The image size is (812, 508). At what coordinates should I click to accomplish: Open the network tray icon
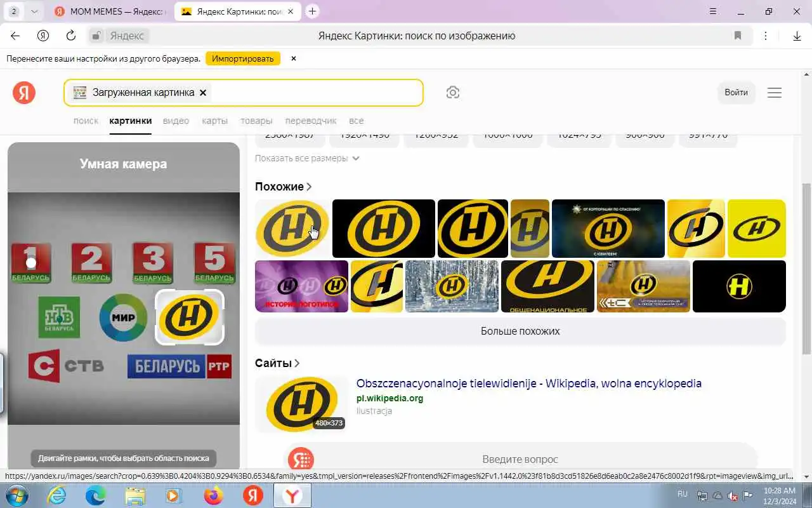click(x=702, y=496)
